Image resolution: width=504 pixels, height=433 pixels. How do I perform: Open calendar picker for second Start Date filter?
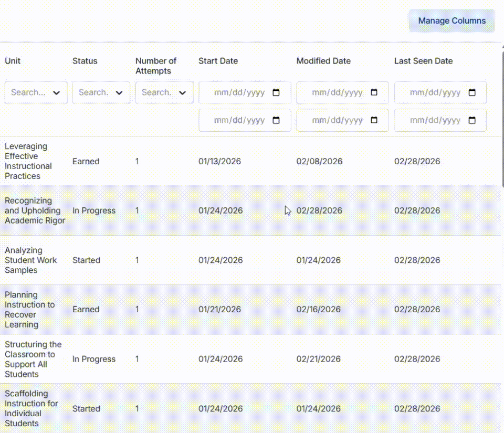pos(276,120)
